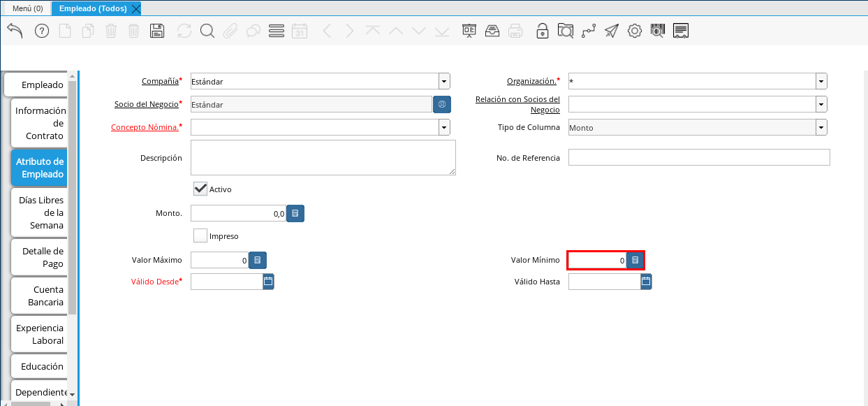The image size is (868, 406).
Task: Open Información de Contrato side tab
Action: [40, 123]
